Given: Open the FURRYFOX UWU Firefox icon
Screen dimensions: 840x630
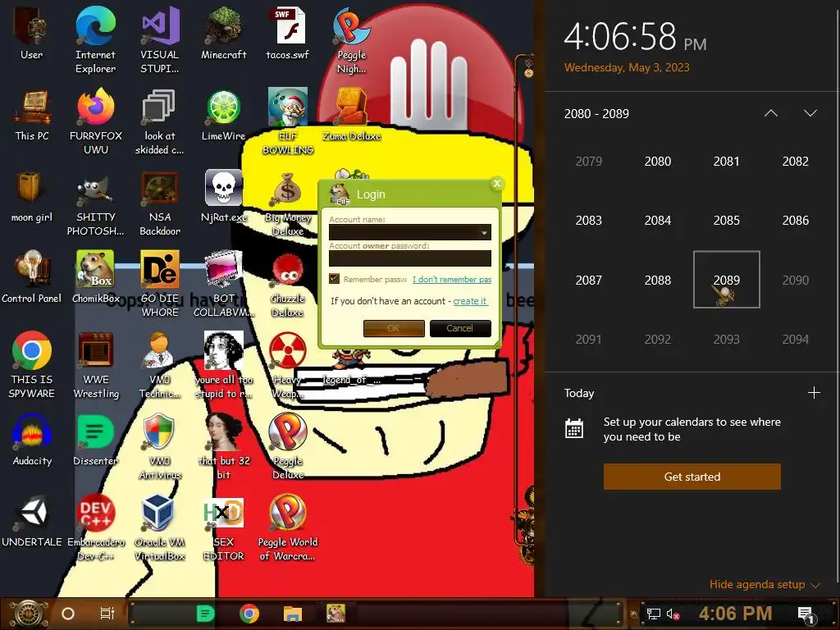Looking at the screenshot, I should [95, 121].
